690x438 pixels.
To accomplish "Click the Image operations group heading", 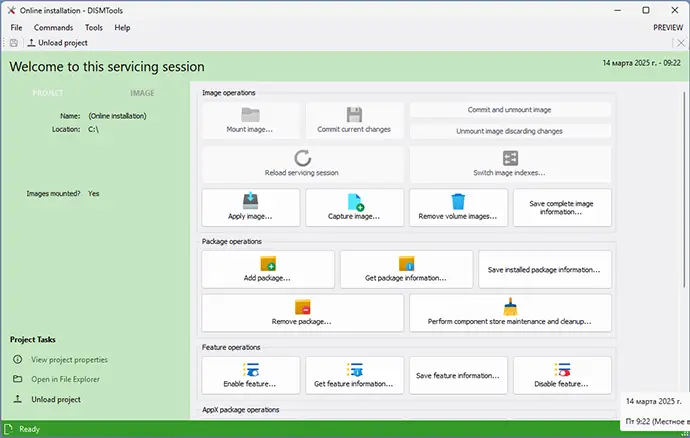I will (228, 93).
